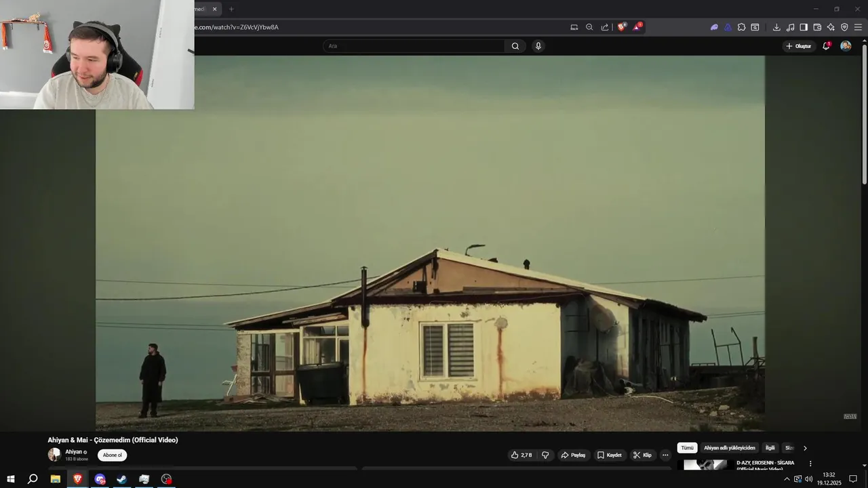
Task: Open the browser downloads panel
Action: pyautogui.click(x=776, y=27)
